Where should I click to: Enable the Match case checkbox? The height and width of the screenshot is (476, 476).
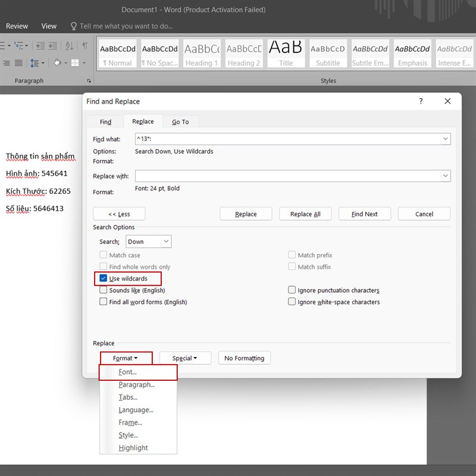click(103, 255)
